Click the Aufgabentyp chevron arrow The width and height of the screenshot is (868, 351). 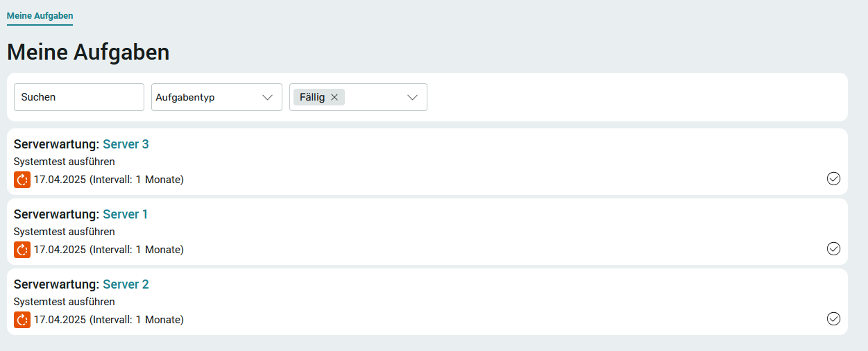click(268, 98)
